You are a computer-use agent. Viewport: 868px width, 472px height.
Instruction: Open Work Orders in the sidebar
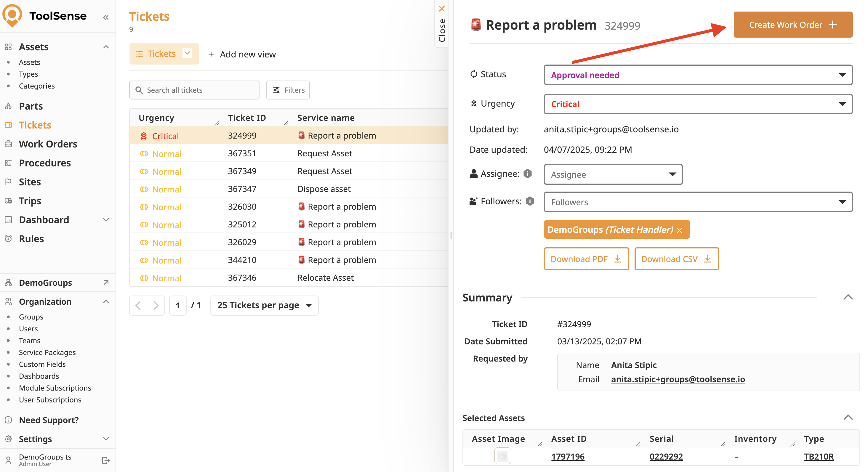[x=48, y=144]
